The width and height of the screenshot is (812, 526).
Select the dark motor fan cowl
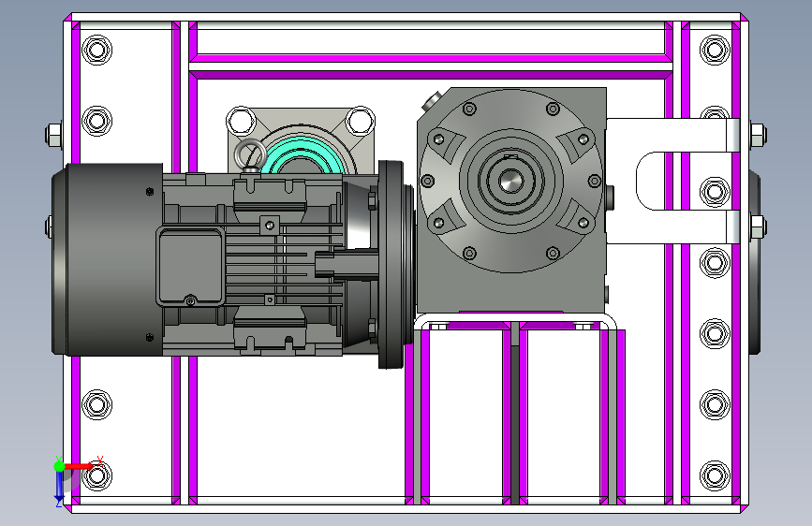point(108,259)
